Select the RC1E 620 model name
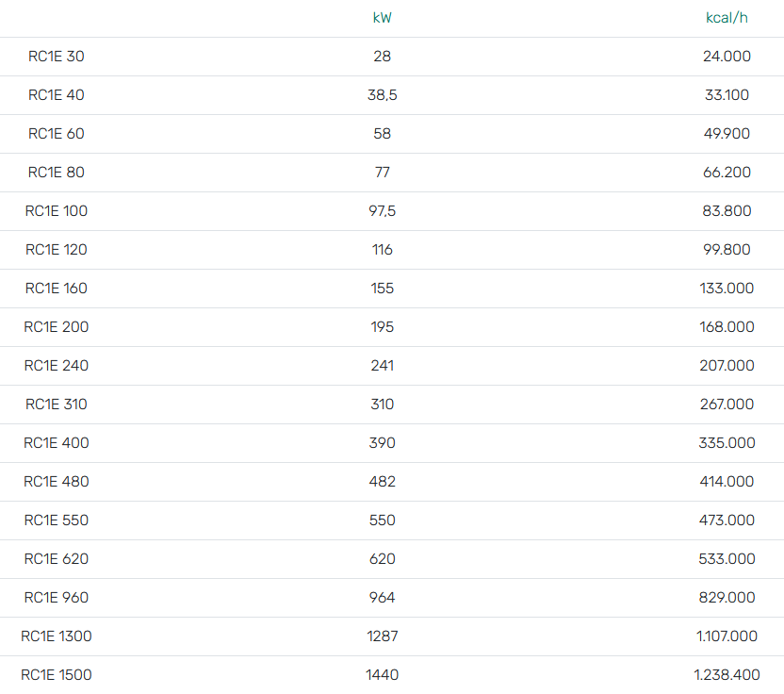 click(57, 559)
